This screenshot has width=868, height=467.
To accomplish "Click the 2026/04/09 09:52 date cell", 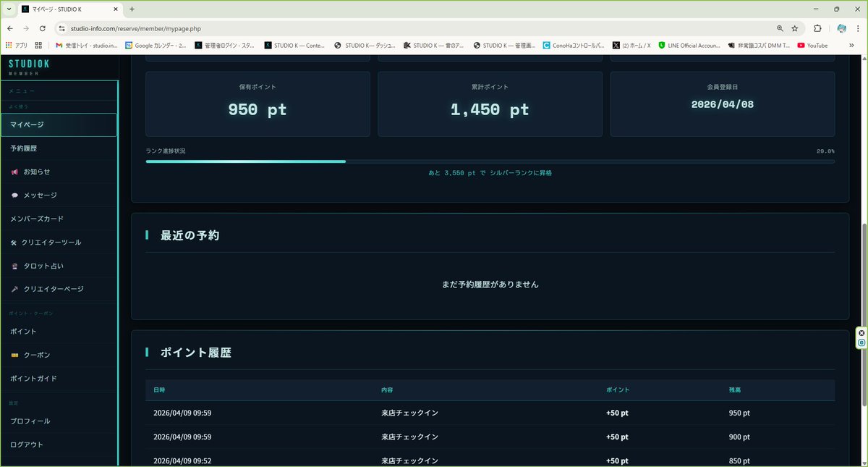I will point(182,460).
